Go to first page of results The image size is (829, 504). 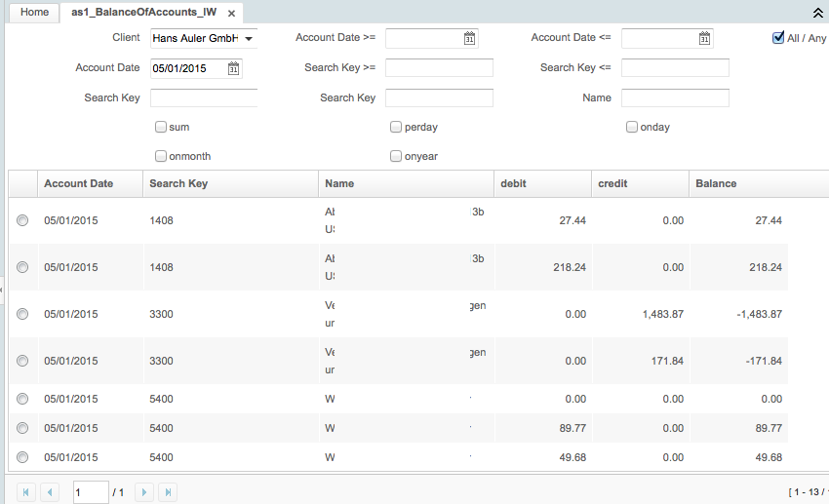(26, 492)
